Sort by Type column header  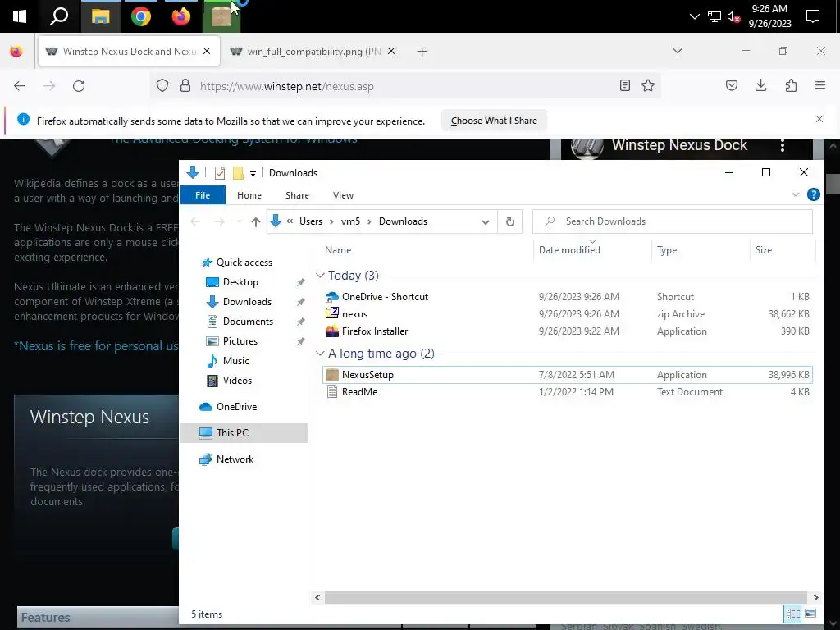667,250
